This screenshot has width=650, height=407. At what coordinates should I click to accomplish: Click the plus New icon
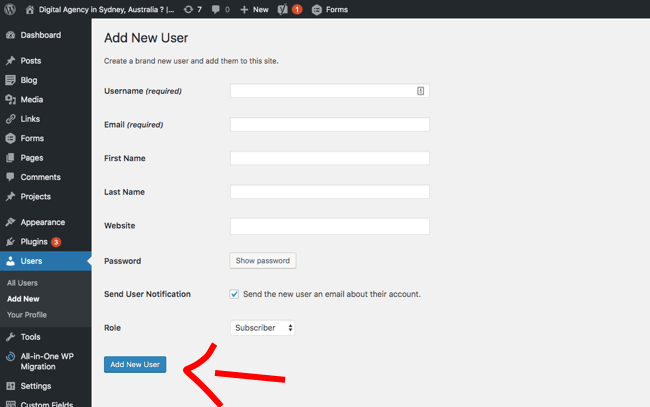(x=244, y=9)
